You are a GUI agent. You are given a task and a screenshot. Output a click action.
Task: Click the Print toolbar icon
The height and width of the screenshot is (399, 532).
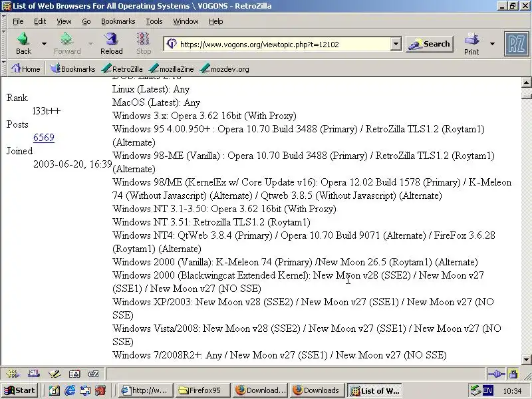click(x=471, y=44)
